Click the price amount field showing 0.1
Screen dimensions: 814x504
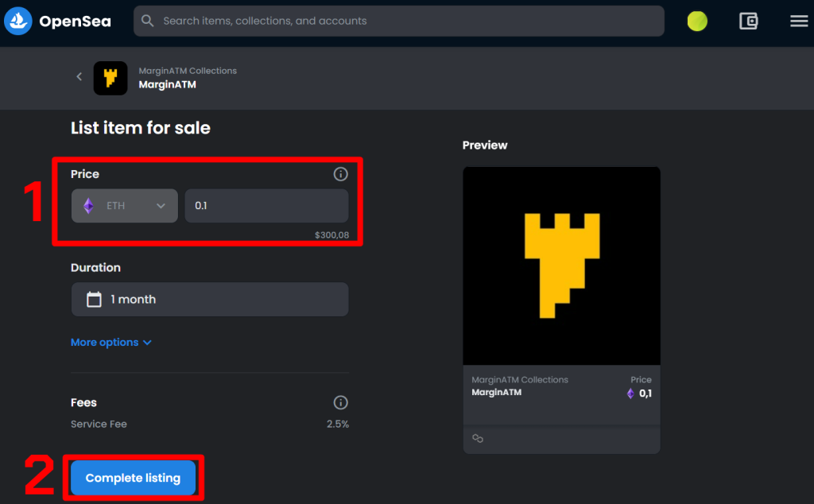[266, 206]
